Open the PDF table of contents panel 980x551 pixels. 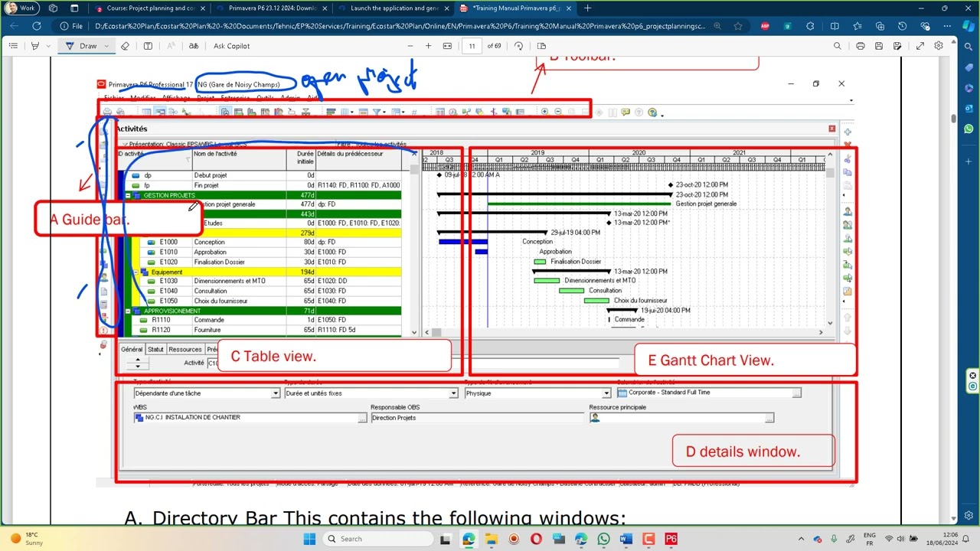[13, 46]
